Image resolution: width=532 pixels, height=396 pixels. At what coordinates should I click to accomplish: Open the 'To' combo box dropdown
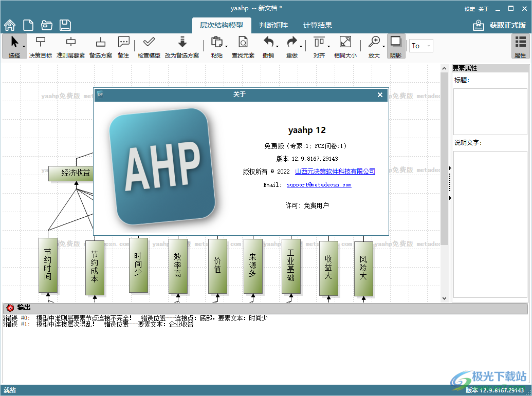click(428, 45)
